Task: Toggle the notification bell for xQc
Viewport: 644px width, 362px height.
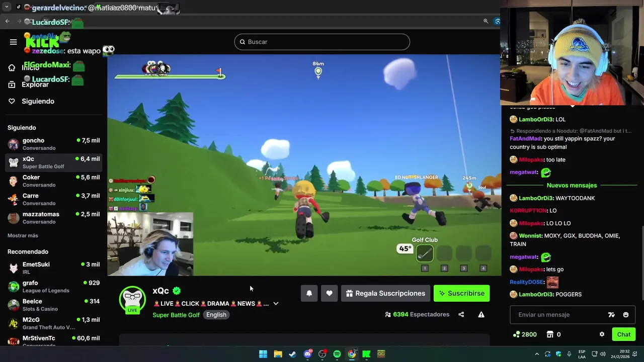Action: (x=309, y=294)
